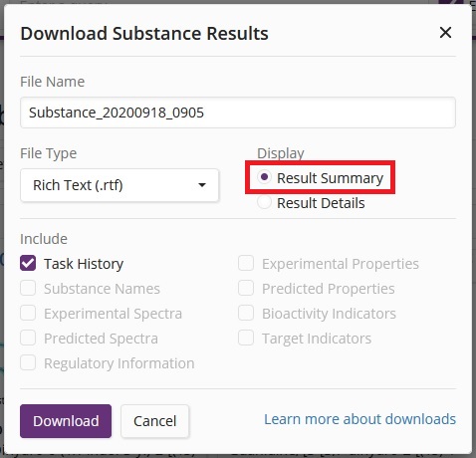
Task: Open Learn more about downloads link
Action: (359, 419)
